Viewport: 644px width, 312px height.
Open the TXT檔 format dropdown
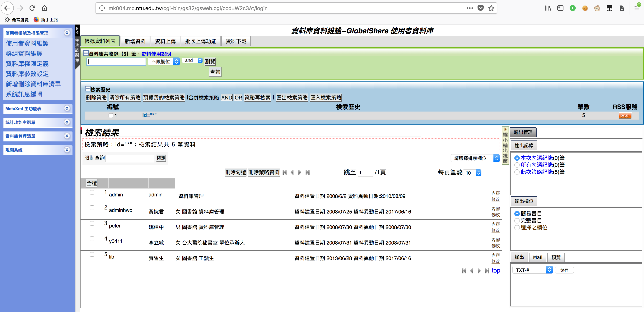point(533,270)
